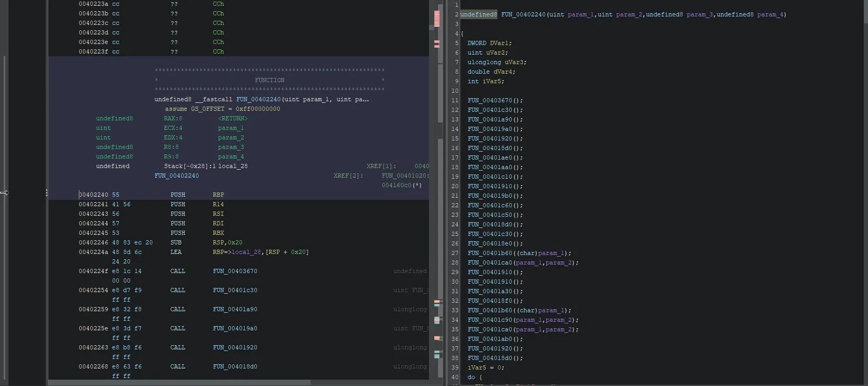Viewport: 868px width, 386px height.
Task: Click the listing's horizontal scrollbar thumb
Action: 179,382
